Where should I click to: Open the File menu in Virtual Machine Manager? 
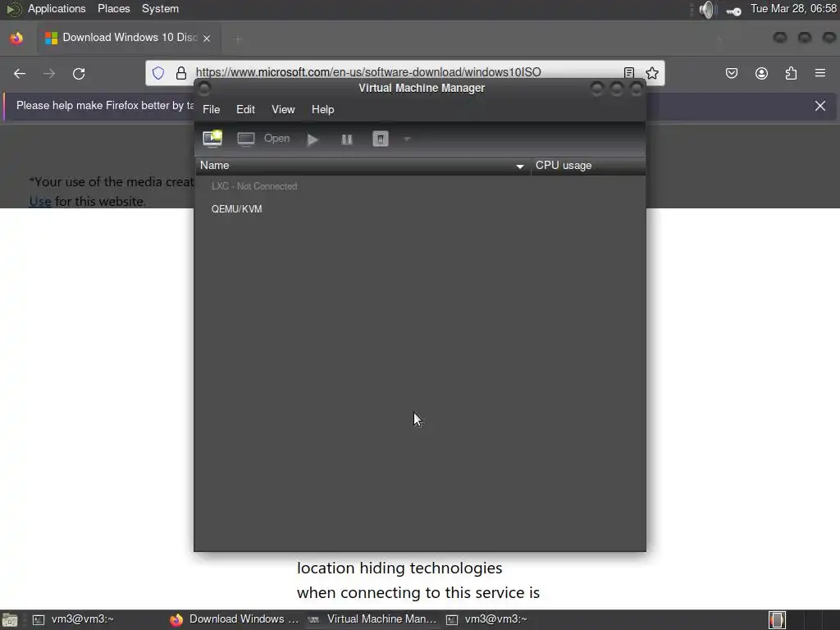211,109
